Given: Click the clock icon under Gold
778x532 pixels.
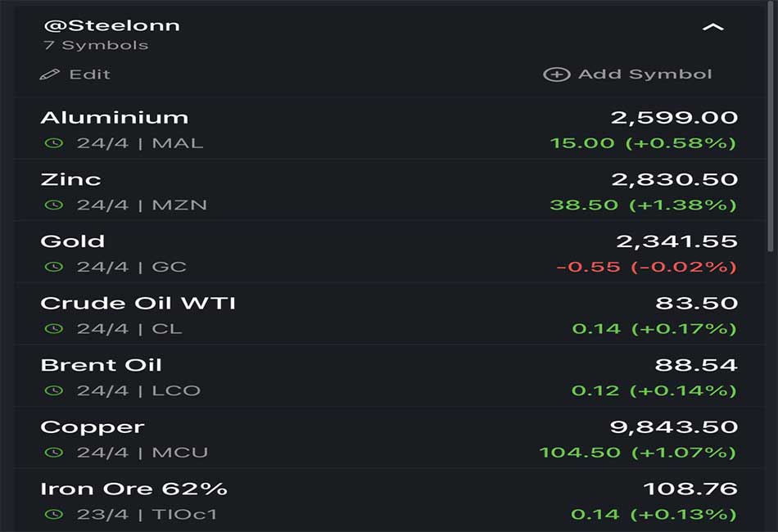Looking at the screenshot, I should click(54, 267).
